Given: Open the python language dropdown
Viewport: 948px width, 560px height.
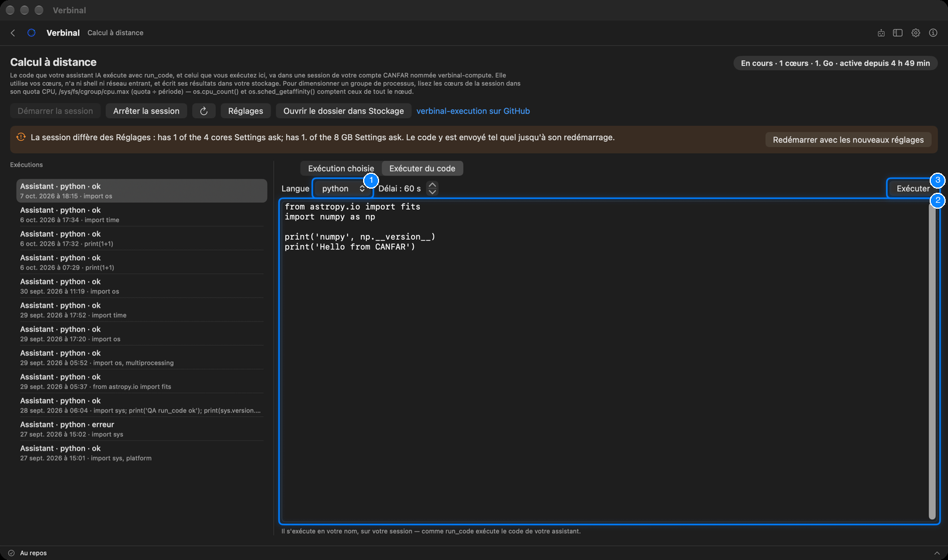Looking at the screenshot, I should point(343,189).
